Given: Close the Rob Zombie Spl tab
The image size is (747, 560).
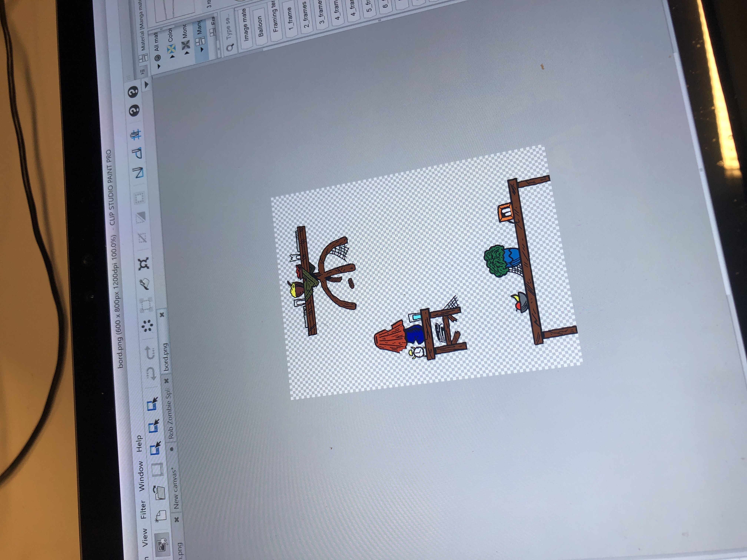Looking at the screenshot, I should coord(167,381).
